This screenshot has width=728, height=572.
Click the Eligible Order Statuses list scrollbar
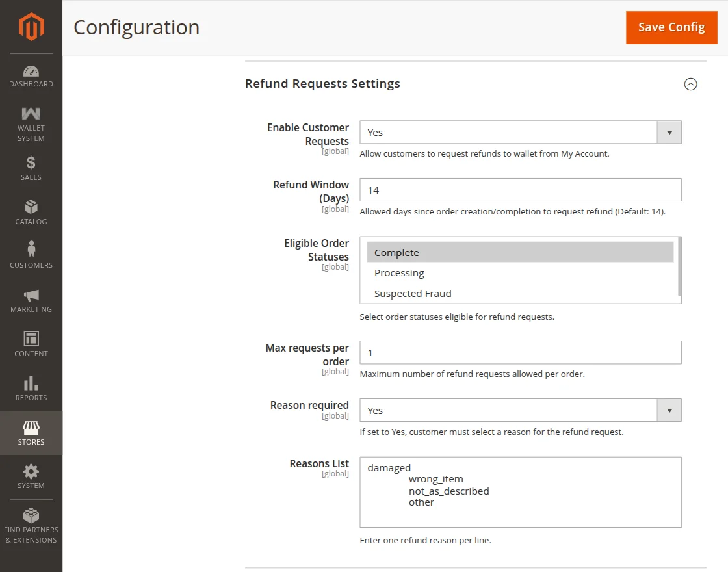(679, 266)
